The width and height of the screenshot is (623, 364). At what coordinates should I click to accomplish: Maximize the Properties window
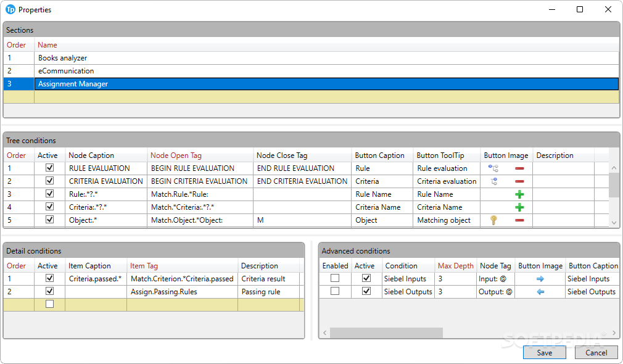(x=580, y=9)
